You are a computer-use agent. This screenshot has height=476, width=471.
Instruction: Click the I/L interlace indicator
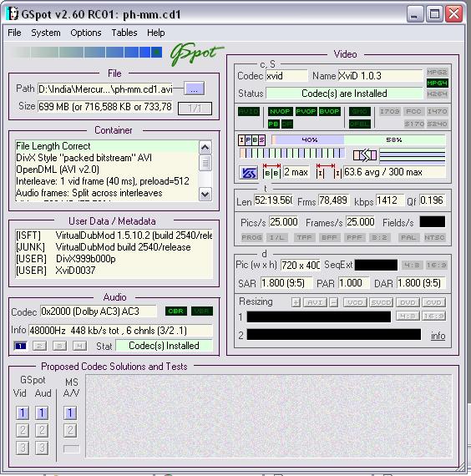click(277, 237)
